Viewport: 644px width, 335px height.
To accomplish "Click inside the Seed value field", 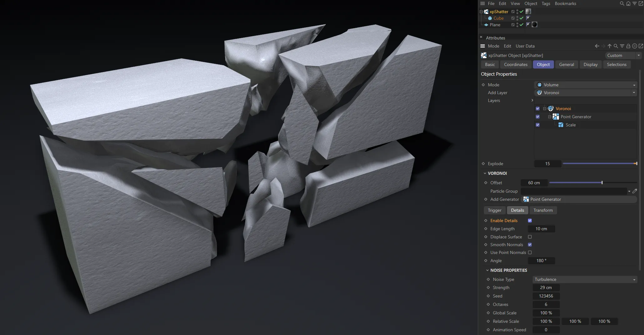I will [x=546, y=296].
